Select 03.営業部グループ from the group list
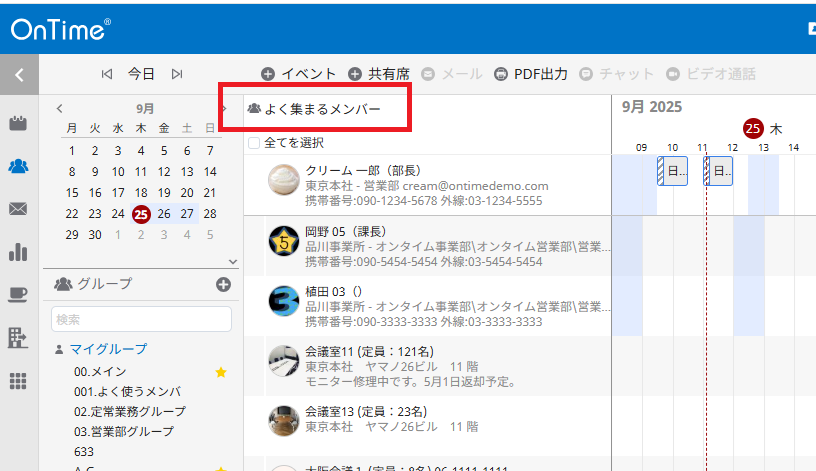 pos(123,431)
